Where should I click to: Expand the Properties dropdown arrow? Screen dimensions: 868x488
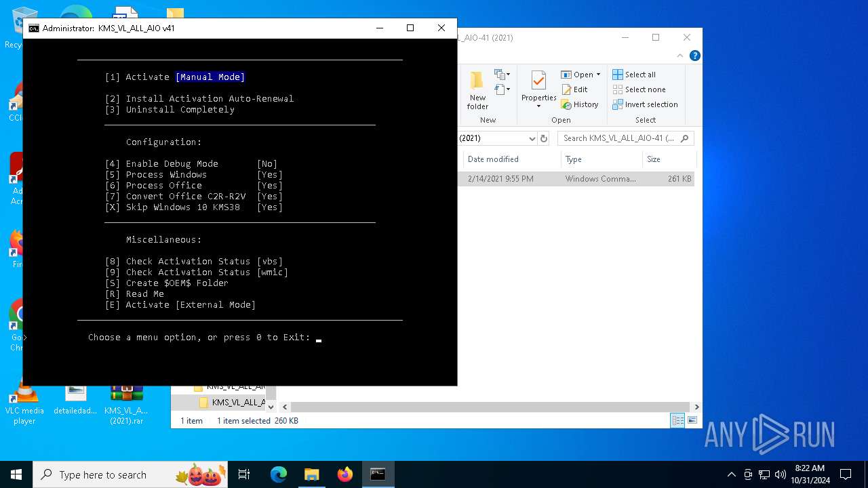click(x=538, y=106)
